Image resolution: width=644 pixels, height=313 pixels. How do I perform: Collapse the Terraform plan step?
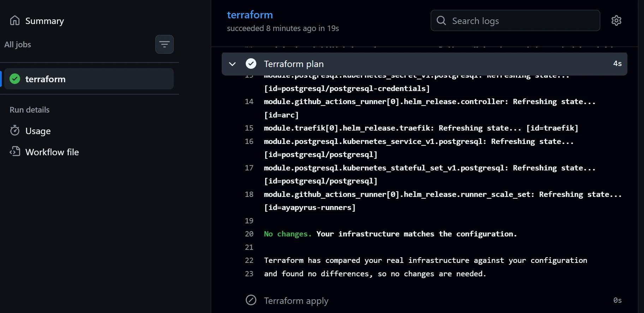(424, 64)
